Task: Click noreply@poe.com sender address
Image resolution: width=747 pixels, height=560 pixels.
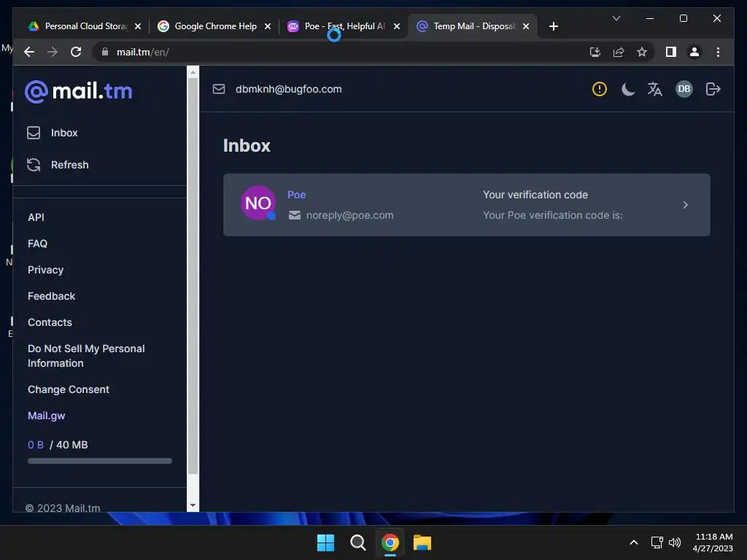Action: [349, 215]
